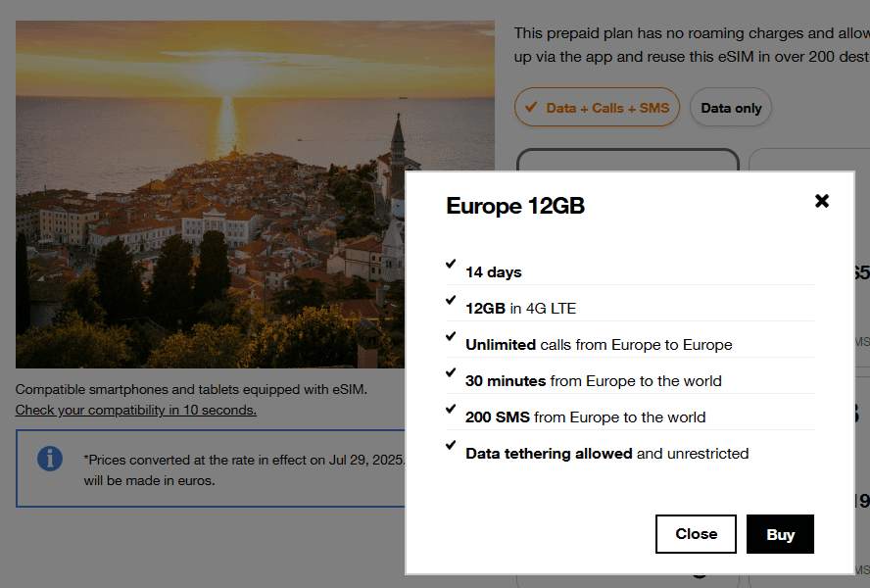Click the checkmark beside 14 days
The image size is (870, 588).
451,265
